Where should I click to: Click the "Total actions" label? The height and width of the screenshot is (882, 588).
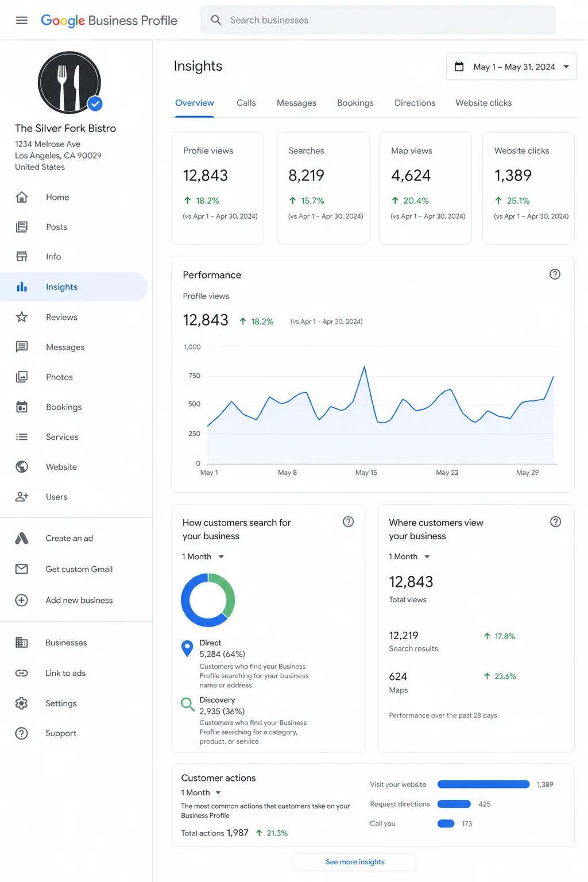203,833
